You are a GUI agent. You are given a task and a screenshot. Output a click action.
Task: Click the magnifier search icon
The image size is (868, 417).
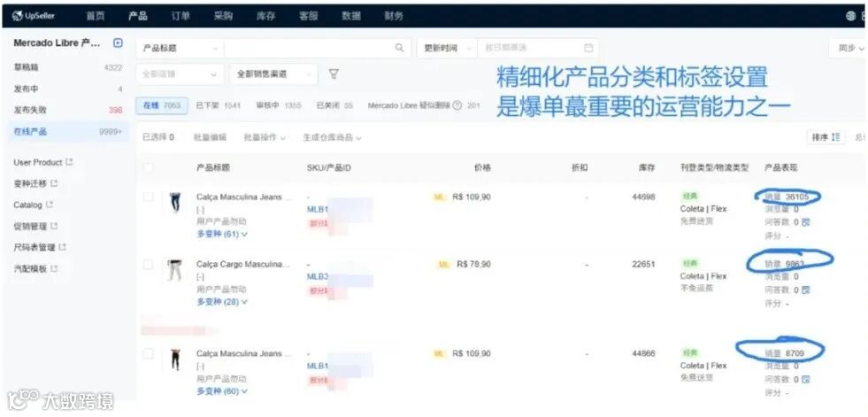(399, 48)
